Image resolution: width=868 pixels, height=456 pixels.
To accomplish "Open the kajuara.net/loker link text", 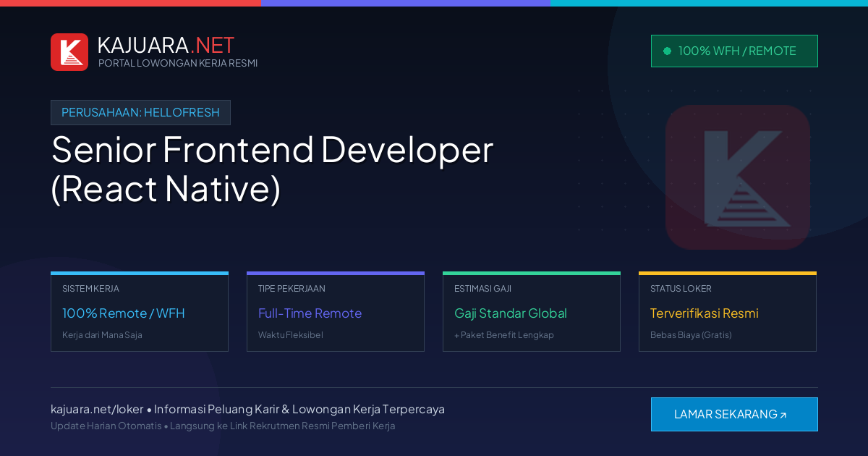I will [97, 409].
